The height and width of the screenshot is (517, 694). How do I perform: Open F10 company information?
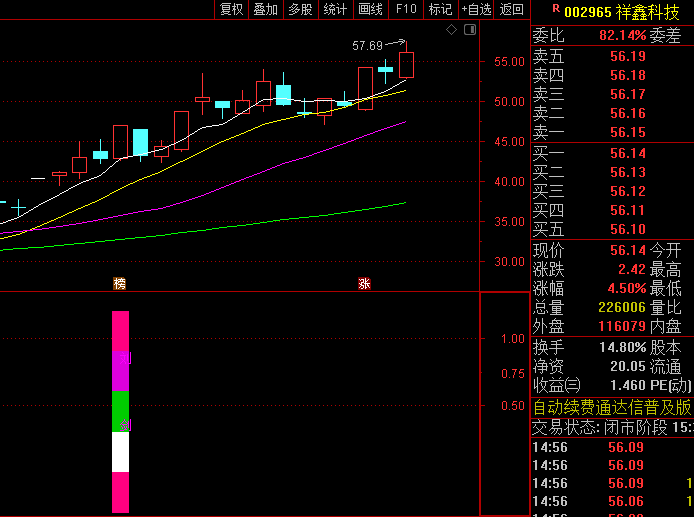[x=406, y=9]
